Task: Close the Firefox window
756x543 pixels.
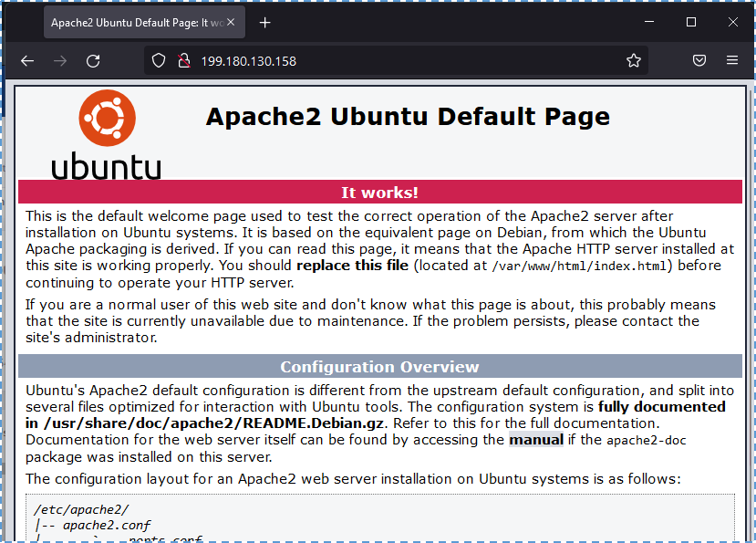Action: 733,22
